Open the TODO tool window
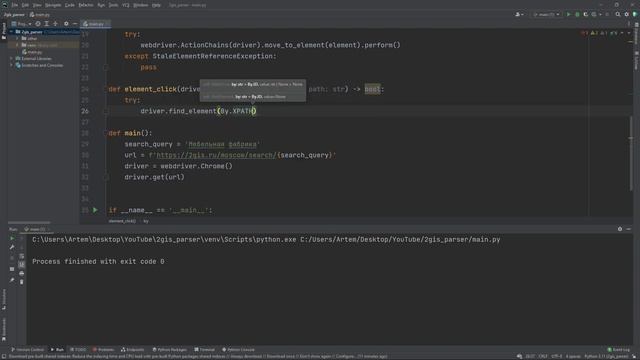Viewport: 640px width, 360px height. pos(78,350)
